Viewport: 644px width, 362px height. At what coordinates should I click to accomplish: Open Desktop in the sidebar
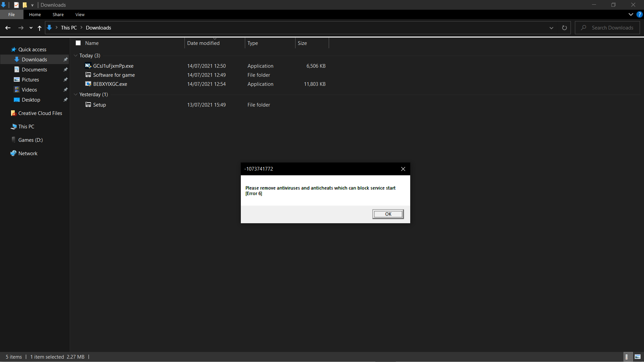click(x=31, y=100)
